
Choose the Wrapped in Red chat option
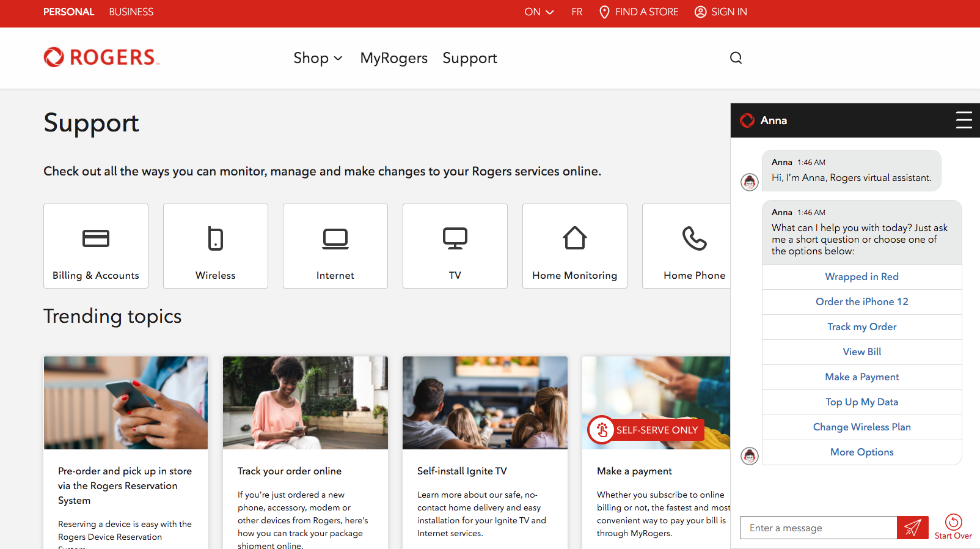(x=861, y=276)
